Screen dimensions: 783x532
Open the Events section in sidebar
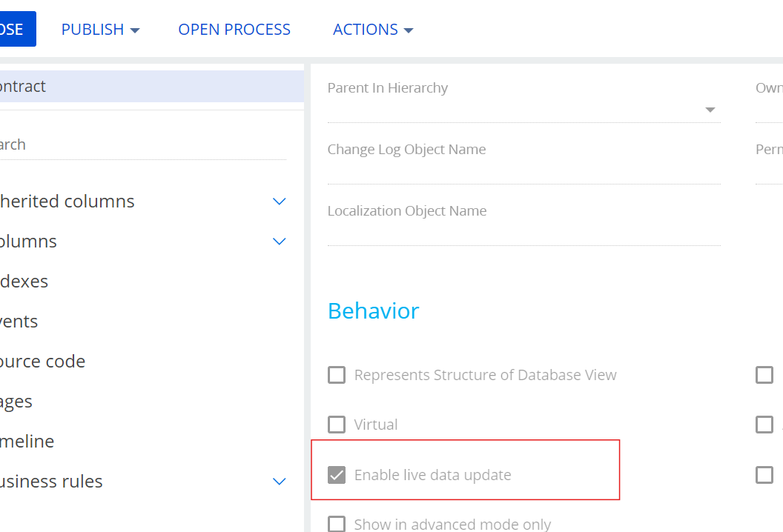tap(19, 322)
